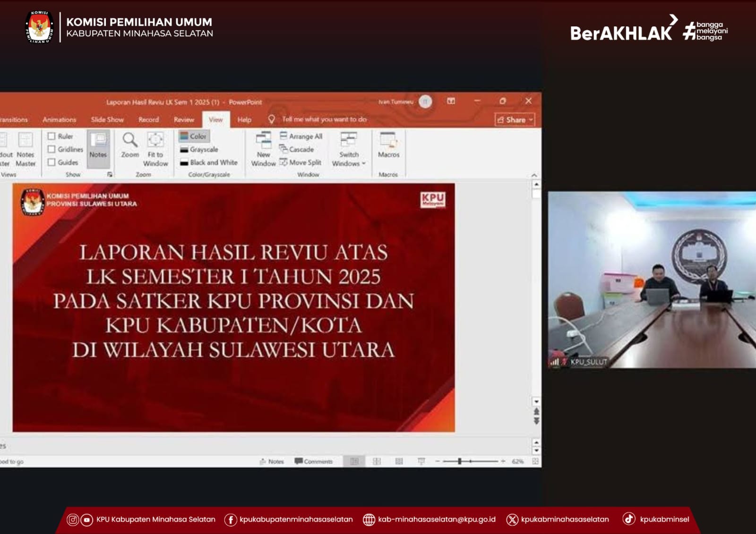The width and height of the screenshot is (756, 534).
Task: Enable the Ruler checkbox
Action: [x=52, y=136]
